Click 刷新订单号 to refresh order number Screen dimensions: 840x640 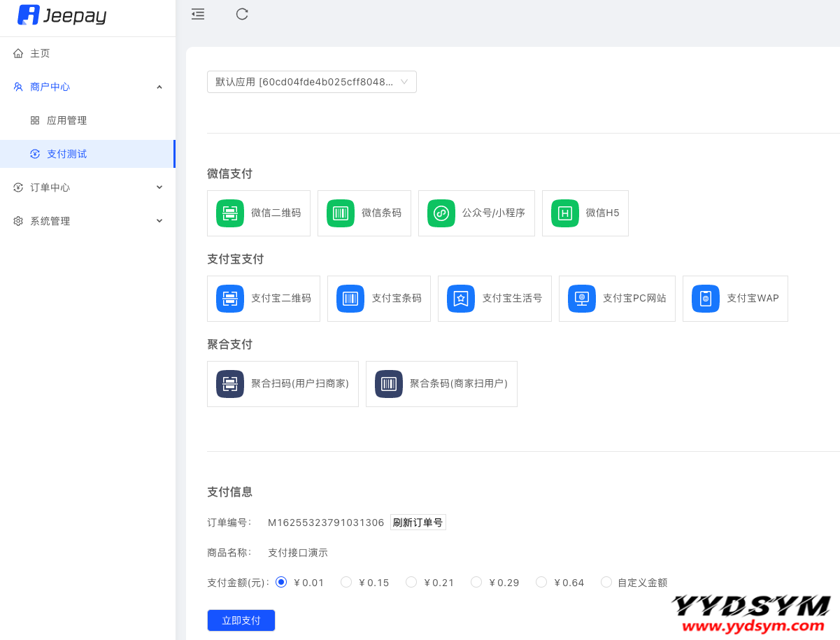pos(418,522)
